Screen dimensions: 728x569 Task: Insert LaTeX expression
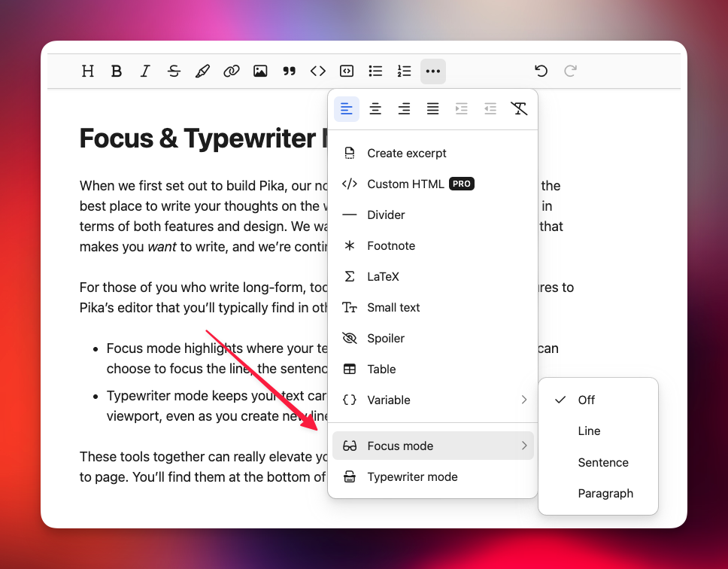click(432, 277)
